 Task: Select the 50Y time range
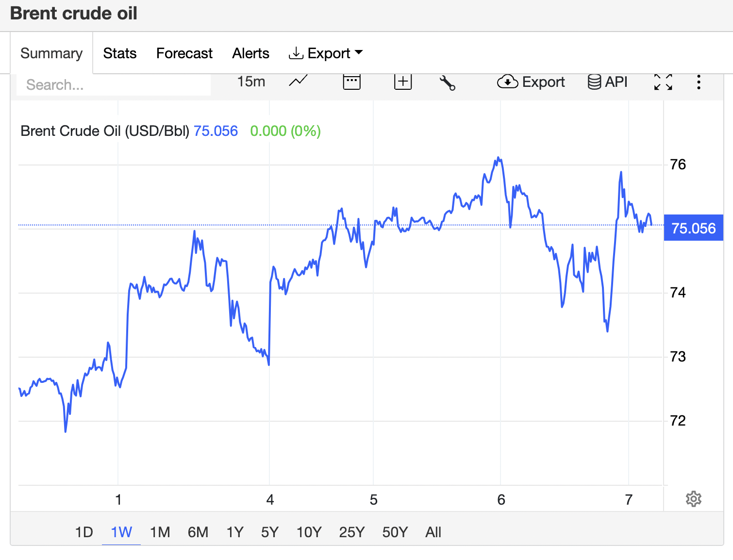(395, 532)
